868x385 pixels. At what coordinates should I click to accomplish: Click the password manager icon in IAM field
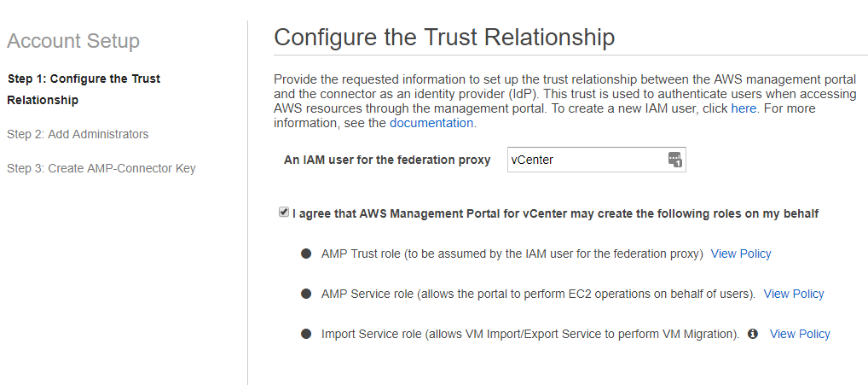674,160
